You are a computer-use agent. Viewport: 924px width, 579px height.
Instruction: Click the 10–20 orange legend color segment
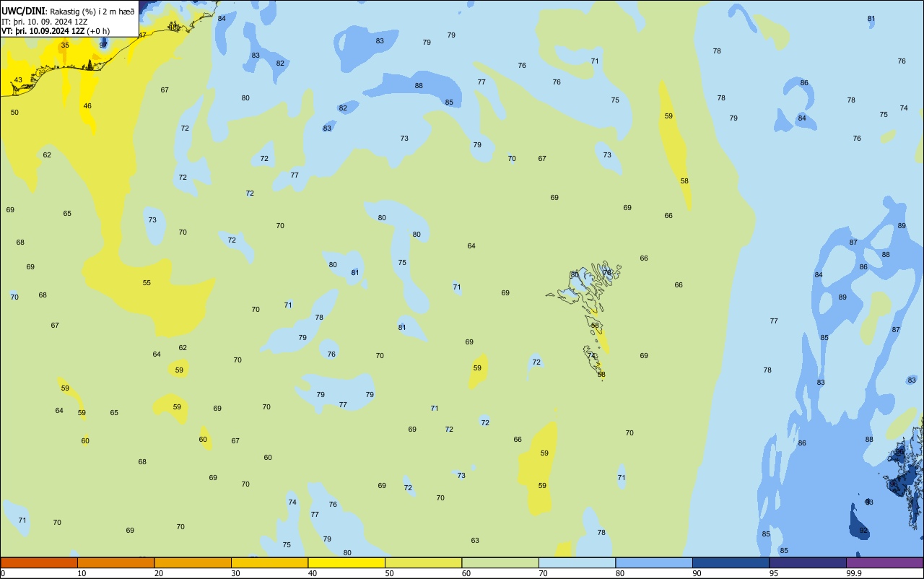click(x=115, y=562)
